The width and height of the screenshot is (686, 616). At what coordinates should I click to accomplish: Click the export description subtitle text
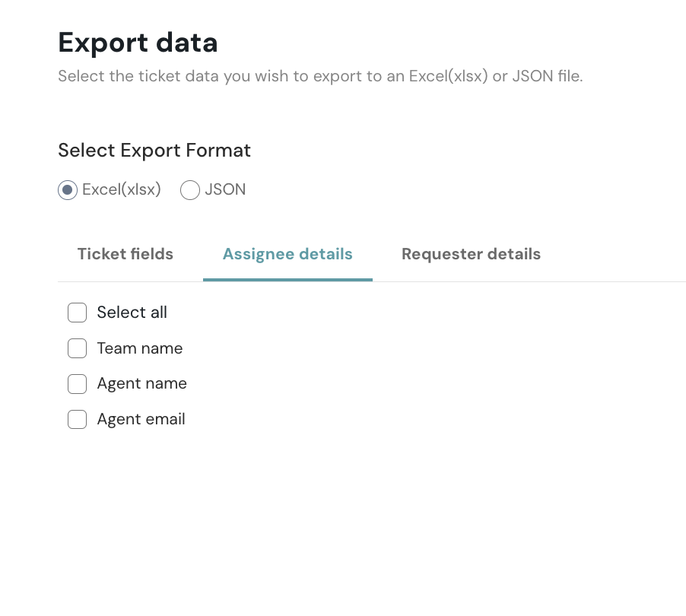pos(319,77)
